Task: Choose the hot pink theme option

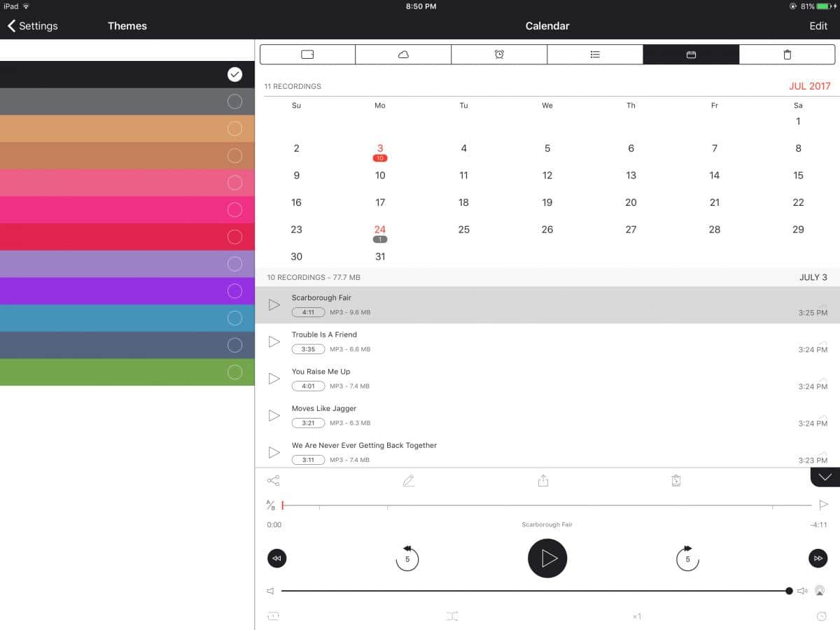Action: pos(235,209)
